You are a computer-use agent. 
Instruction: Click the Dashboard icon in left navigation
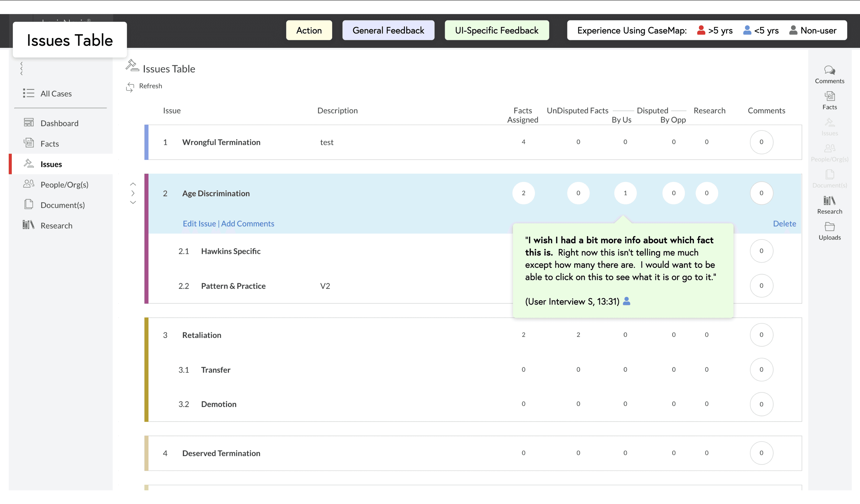tap(29, 123)
